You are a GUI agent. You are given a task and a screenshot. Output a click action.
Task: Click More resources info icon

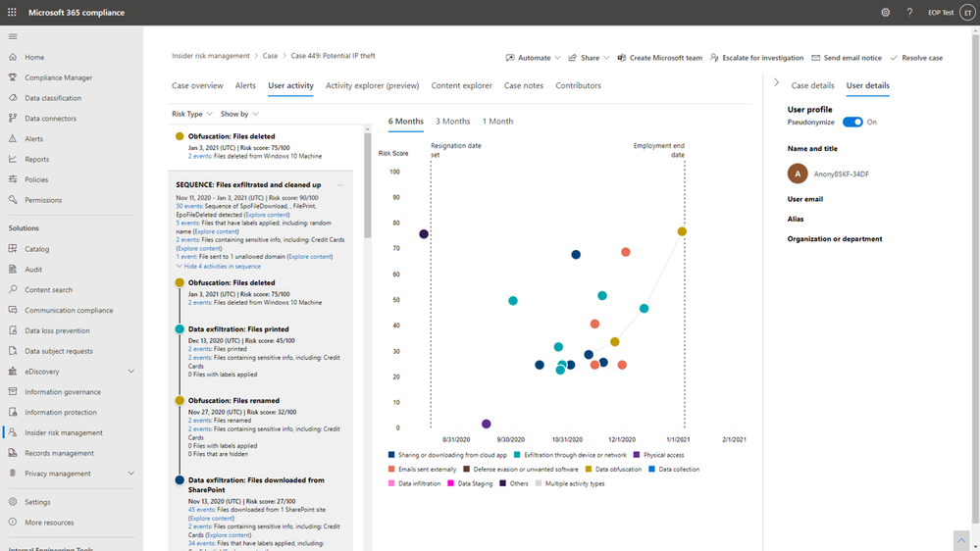point(13,523)
